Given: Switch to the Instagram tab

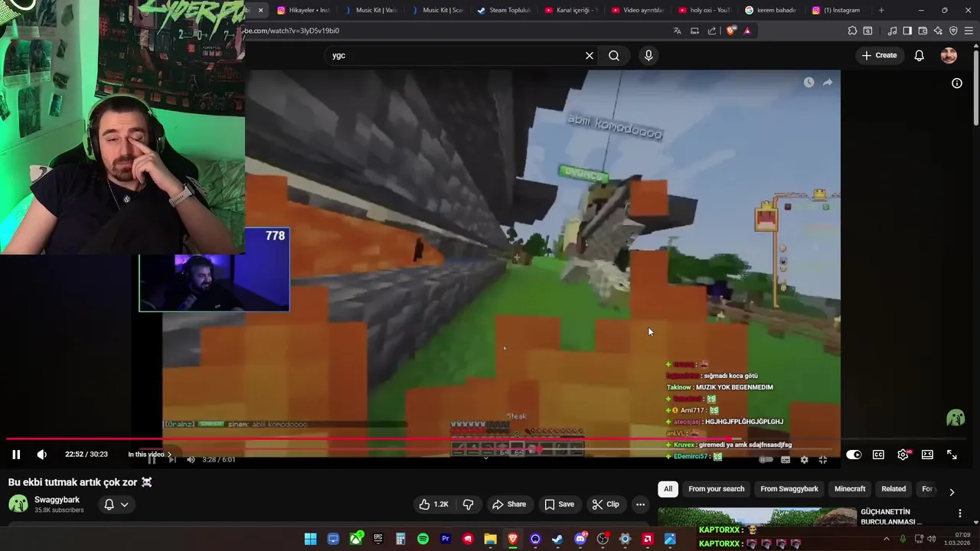Looking at the screenshot, I should (836, 10).
